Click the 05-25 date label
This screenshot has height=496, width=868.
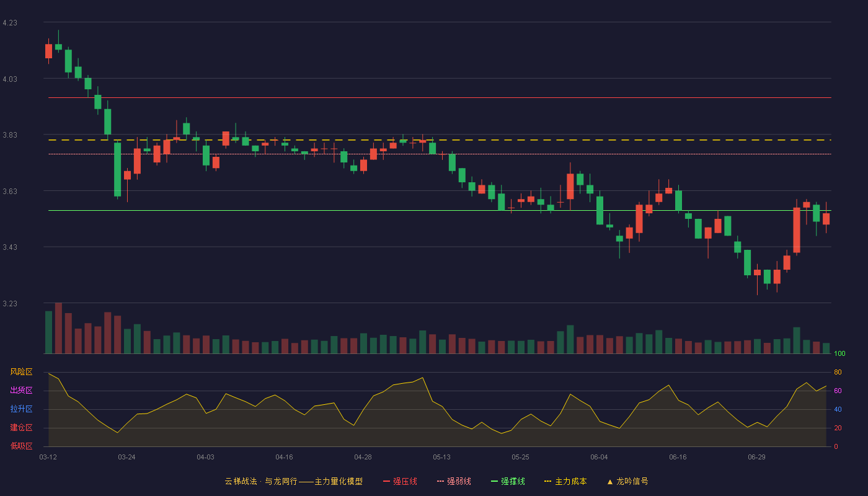pyautogui.click(x=520, y=457)
